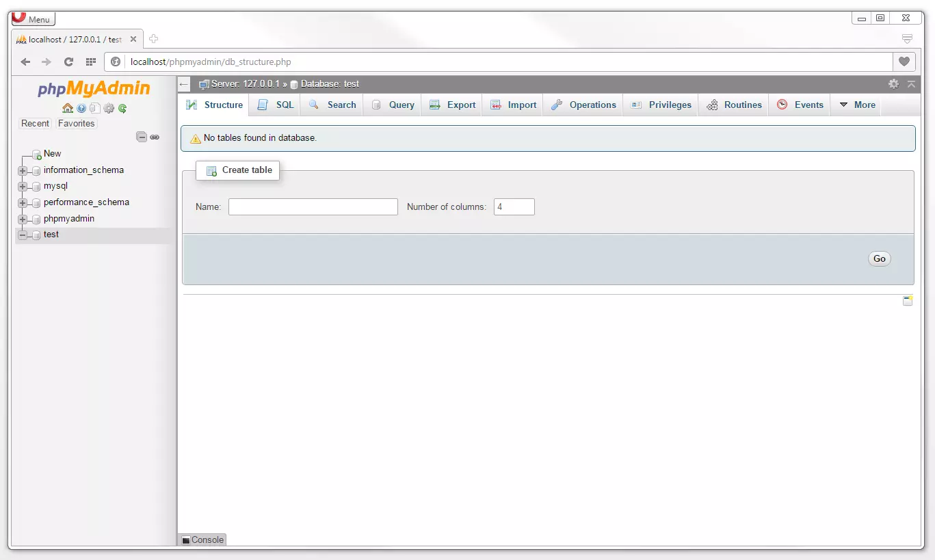
Task: Expand the information_schema database node
Action: [23, 170]
